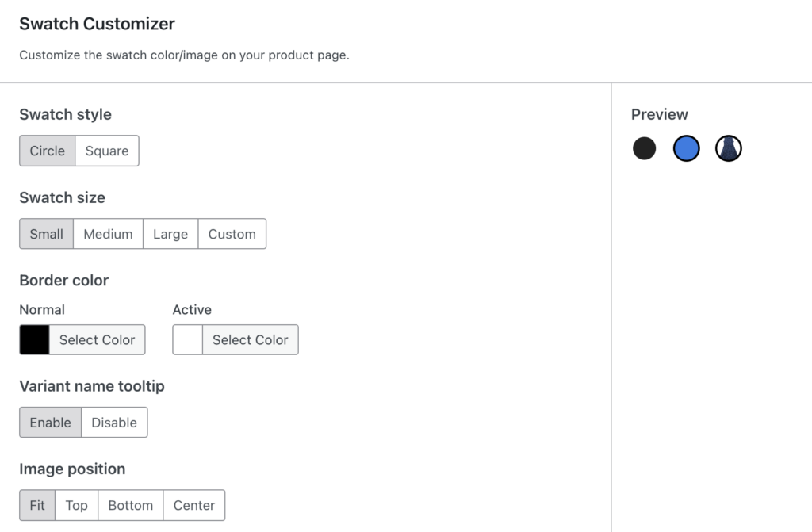Pick the Large swatch size
This screenshot has height=532, width=812.
170,234
